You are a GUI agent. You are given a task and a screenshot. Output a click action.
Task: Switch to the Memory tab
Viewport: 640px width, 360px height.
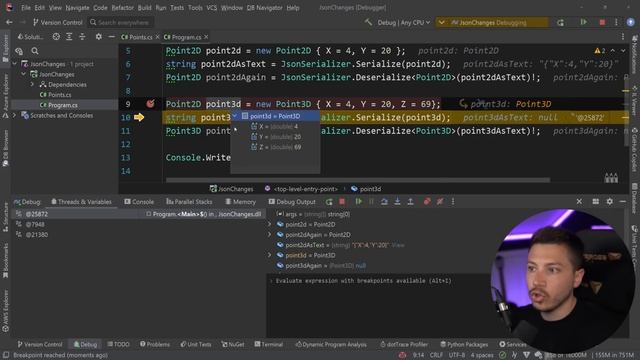tap(240, 202)
